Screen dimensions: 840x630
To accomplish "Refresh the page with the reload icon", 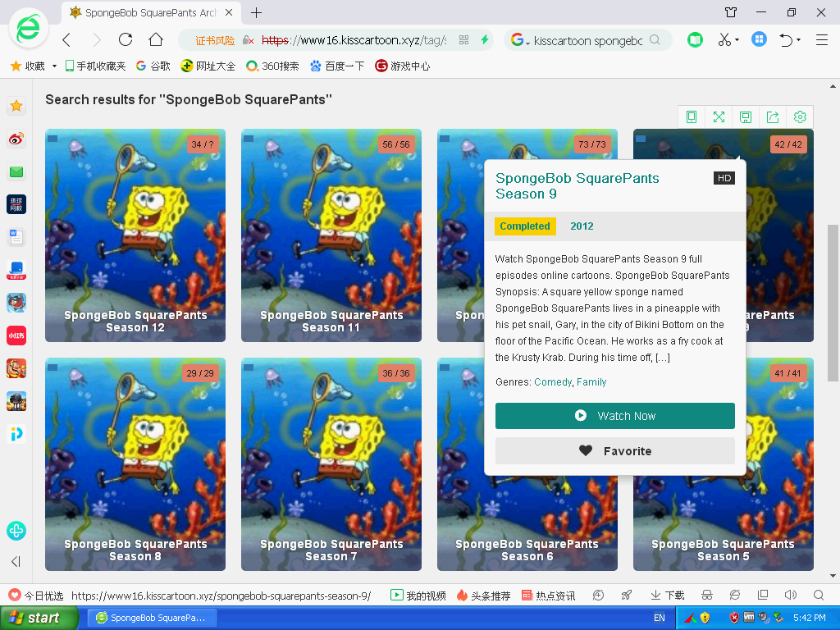I will click(125, 39).
